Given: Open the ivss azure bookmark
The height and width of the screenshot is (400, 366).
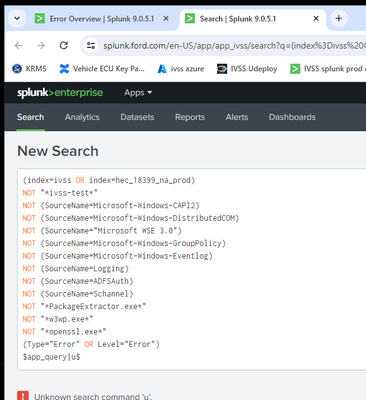Looking at the screenshot, I should coord(181,69).
